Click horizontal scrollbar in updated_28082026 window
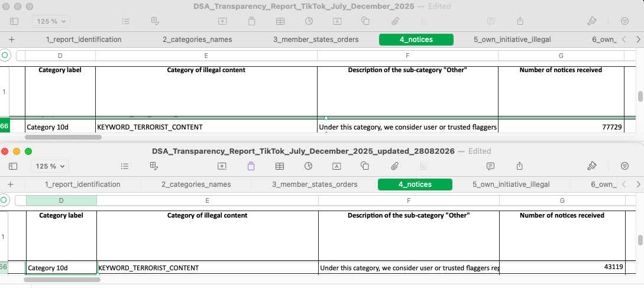 [x=62, y=280]
